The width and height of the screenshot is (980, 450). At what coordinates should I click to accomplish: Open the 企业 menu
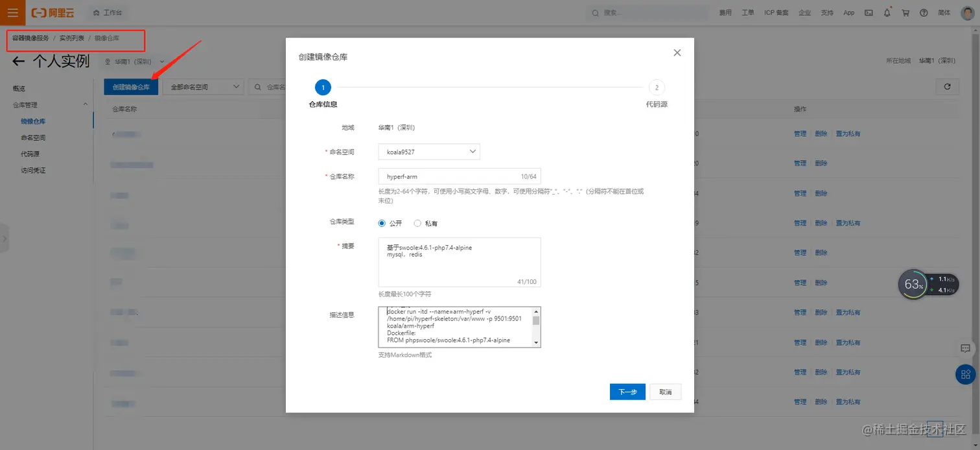point(805,12)
